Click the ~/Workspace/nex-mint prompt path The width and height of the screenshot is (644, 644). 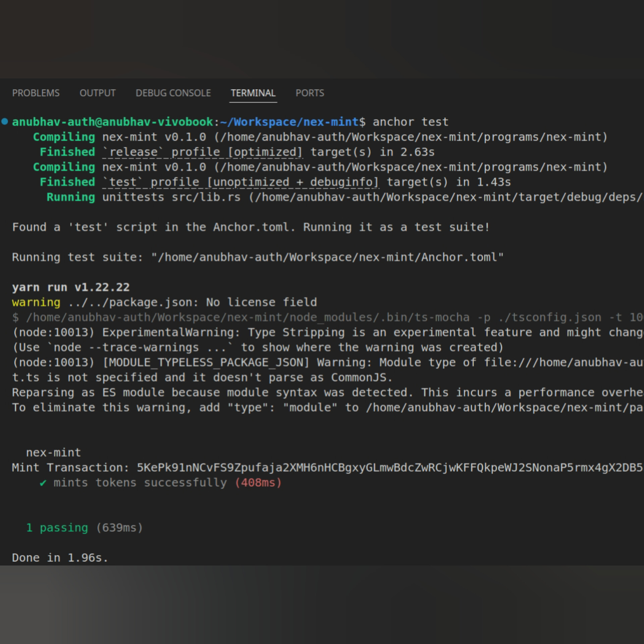(289, 122)
